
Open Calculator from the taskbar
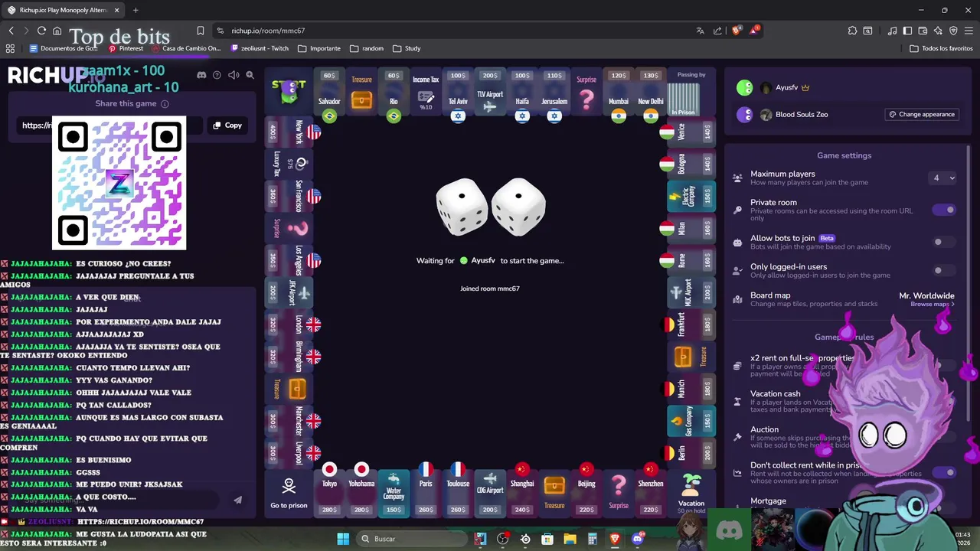pyautogui.click(x=593, y=539)
